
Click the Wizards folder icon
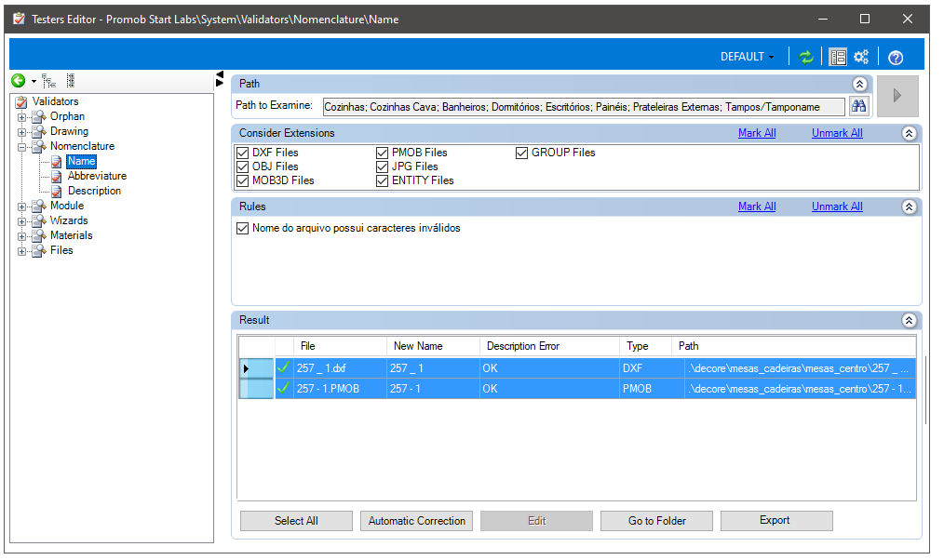click(39, 220)
